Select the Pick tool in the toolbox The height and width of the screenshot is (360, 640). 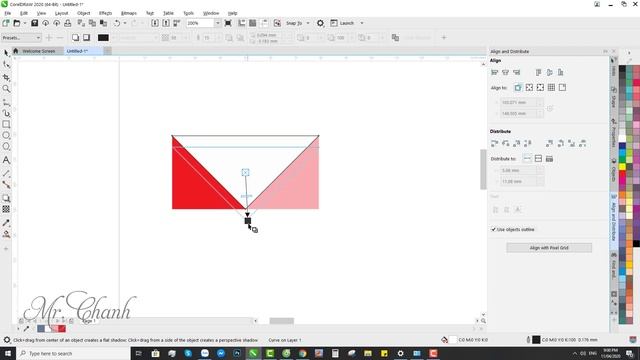click(6, 53)
